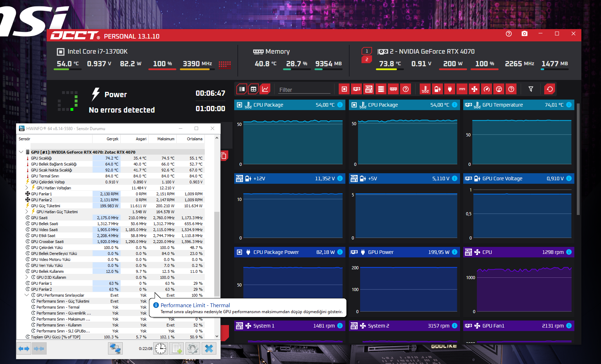
Task: Open HWiNFO sensor settings gear
Action: coord(193,349)
